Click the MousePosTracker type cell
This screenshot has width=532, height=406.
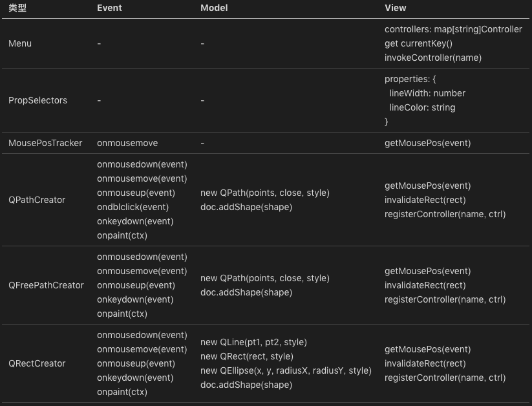(x=45, y=143)
